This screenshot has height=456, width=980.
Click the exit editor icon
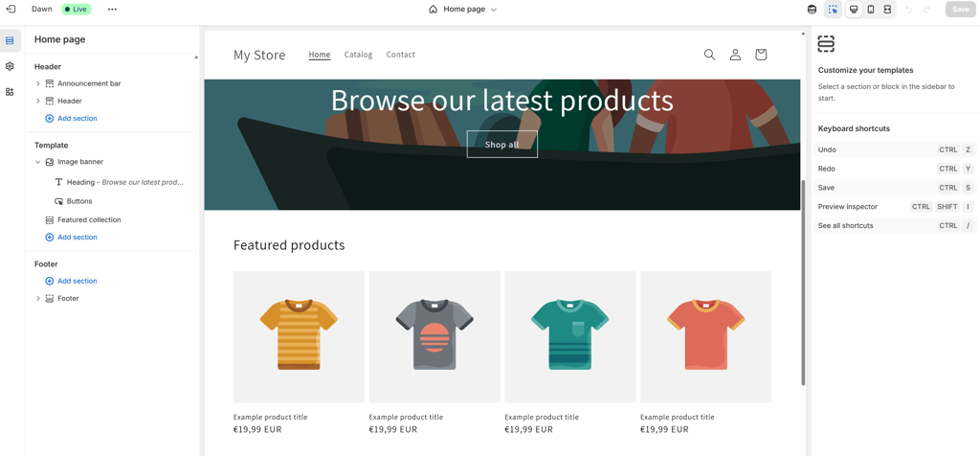pos(10,10)
